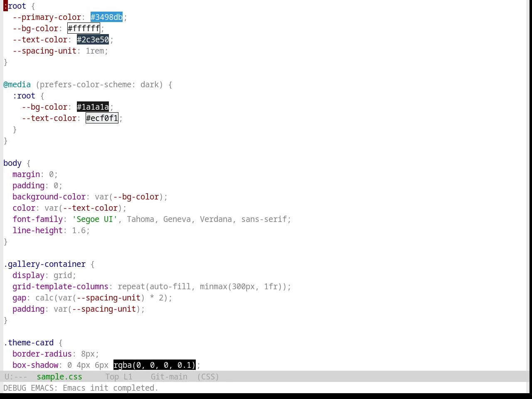Click the body selector
532x399 pixels.
coord(12,163)
